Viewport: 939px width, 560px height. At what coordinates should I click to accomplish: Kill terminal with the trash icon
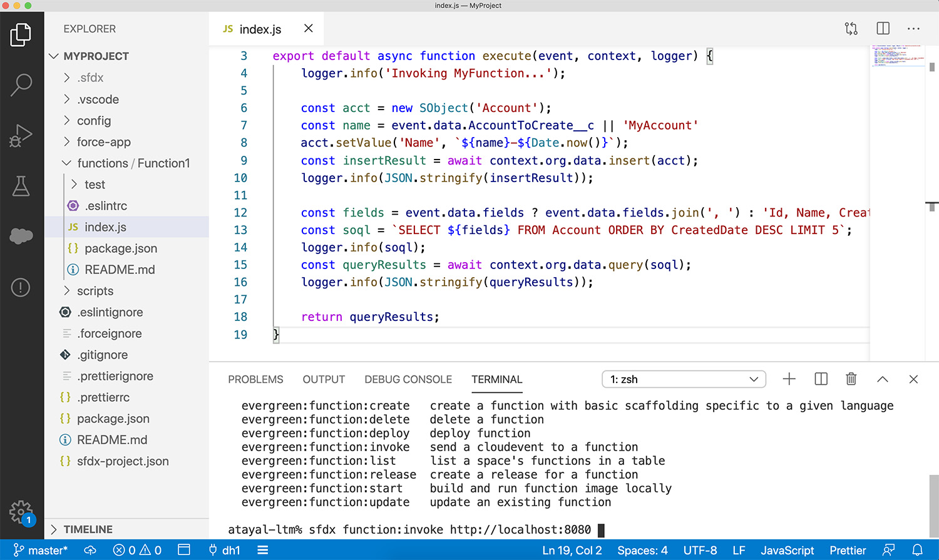[x=851, y=379]
